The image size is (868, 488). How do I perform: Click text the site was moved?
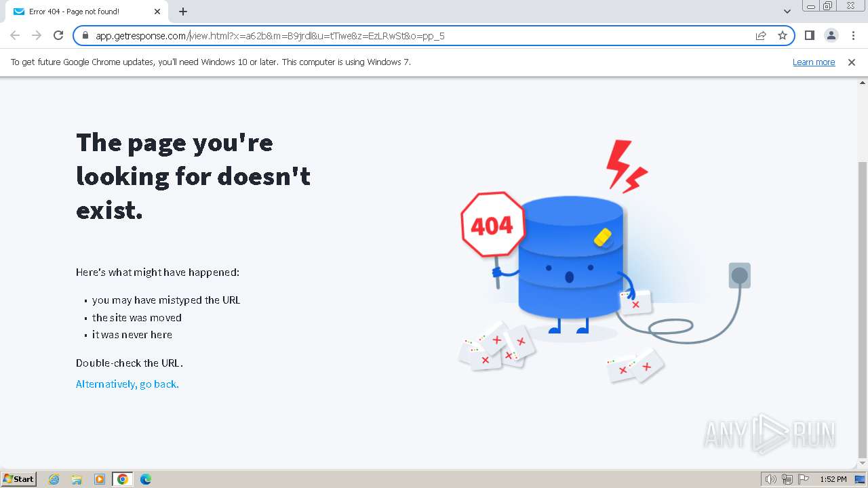point(137,318)
